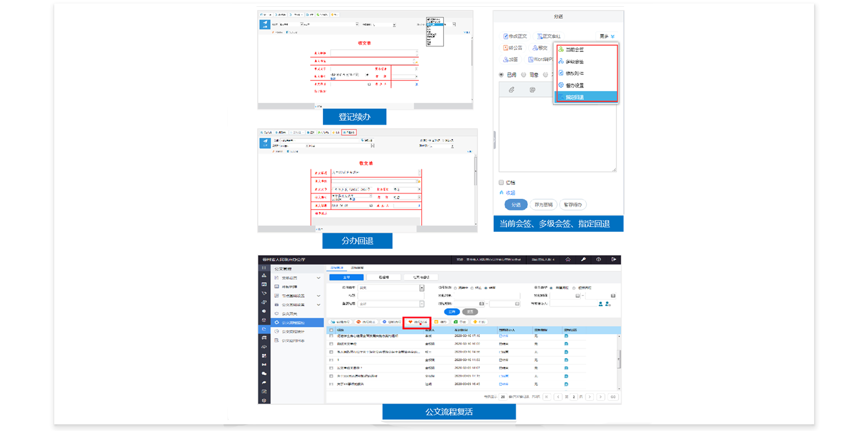Image resolution: width=868 pixels, height=431 pixels.
Task: Select the 已阅 radio button
Action: (501, 75)
